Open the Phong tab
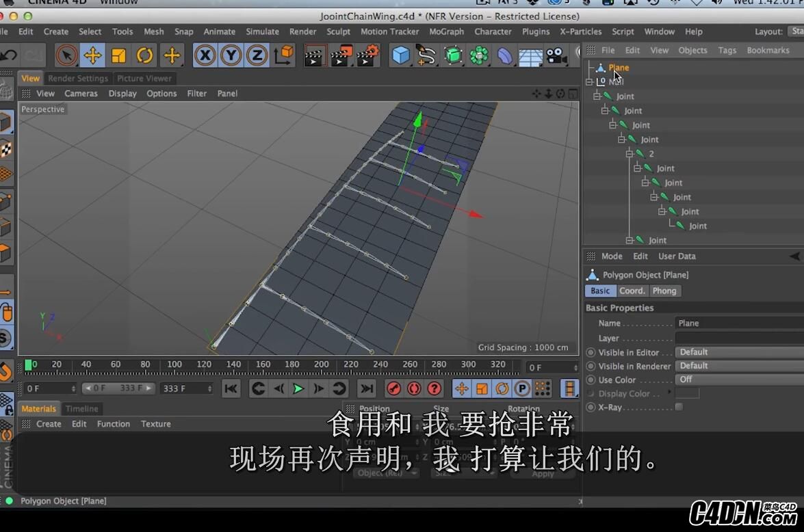 coord(664,291)
